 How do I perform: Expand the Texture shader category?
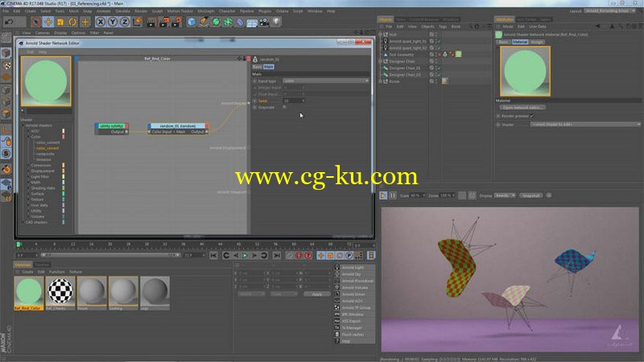point(28,200)
